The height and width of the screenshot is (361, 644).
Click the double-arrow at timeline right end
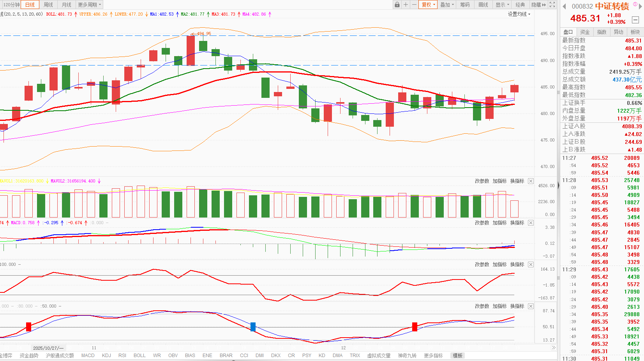554,348
